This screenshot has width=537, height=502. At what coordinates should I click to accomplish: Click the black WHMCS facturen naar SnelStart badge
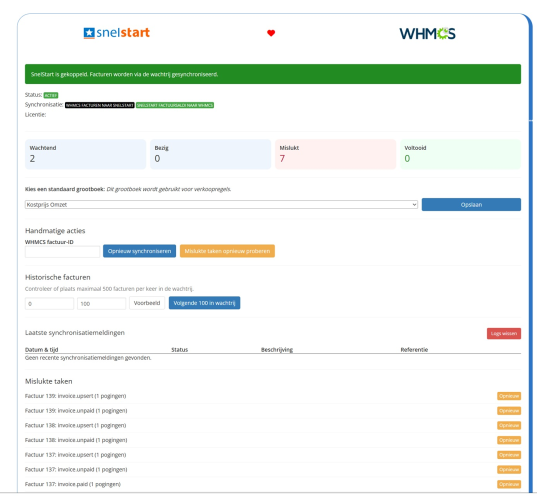[x=100, y=105]
